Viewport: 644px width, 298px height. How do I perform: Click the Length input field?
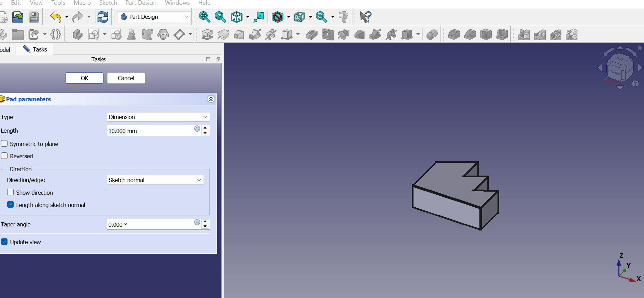(150, 131)
